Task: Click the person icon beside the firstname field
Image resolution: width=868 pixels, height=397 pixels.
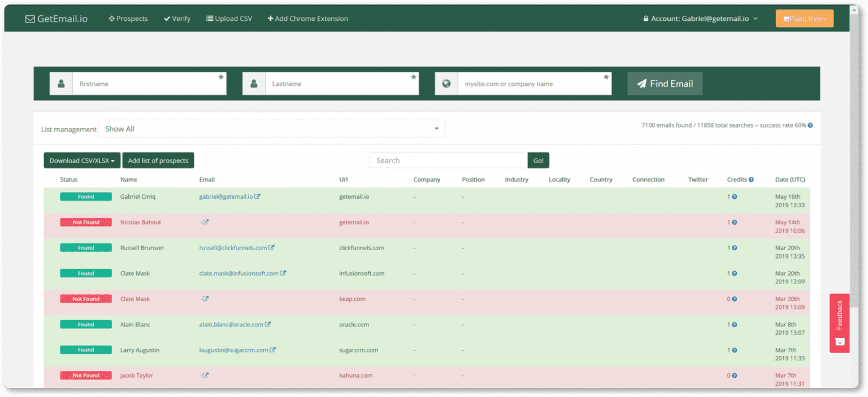Action: pos(61,84)
